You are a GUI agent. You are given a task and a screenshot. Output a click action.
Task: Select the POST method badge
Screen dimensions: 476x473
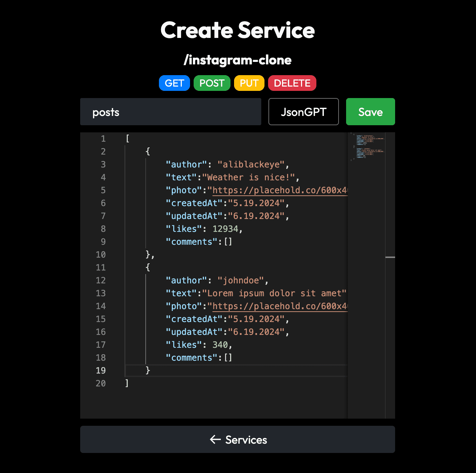point(212,83)
